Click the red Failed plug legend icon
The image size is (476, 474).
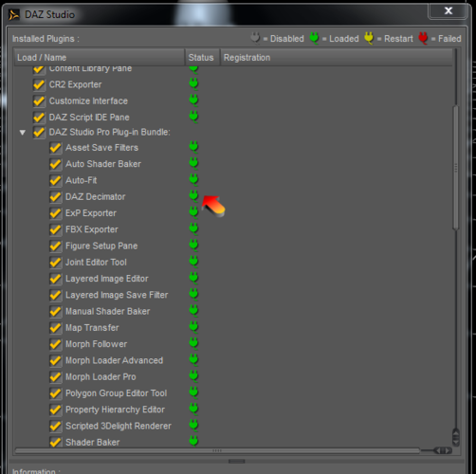tap(423, 38)
